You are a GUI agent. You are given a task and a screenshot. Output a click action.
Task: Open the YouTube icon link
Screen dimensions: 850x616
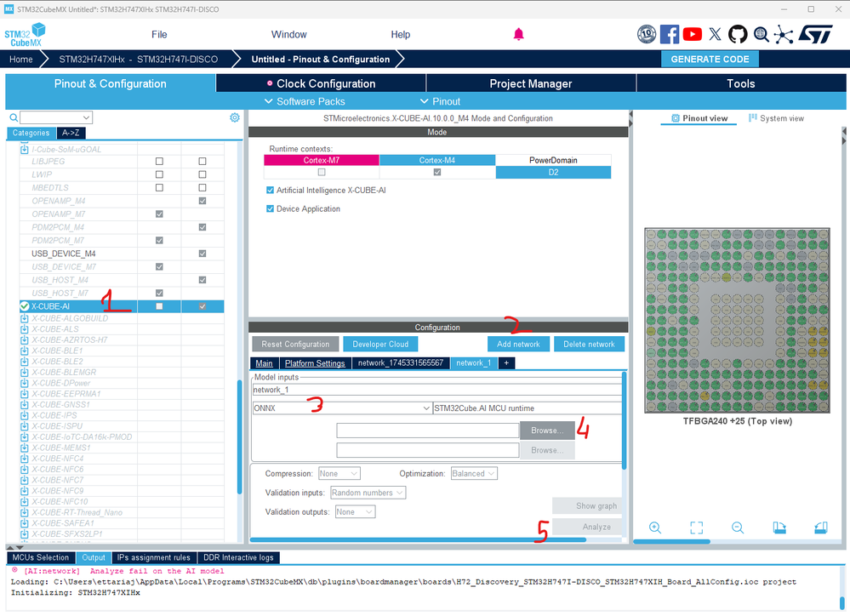(693, 34)
